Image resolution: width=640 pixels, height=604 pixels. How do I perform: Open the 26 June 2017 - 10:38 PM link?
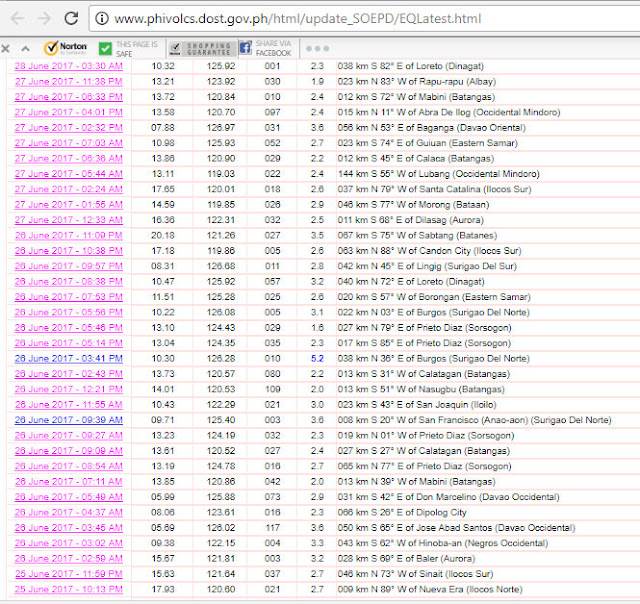coord(69,251)
